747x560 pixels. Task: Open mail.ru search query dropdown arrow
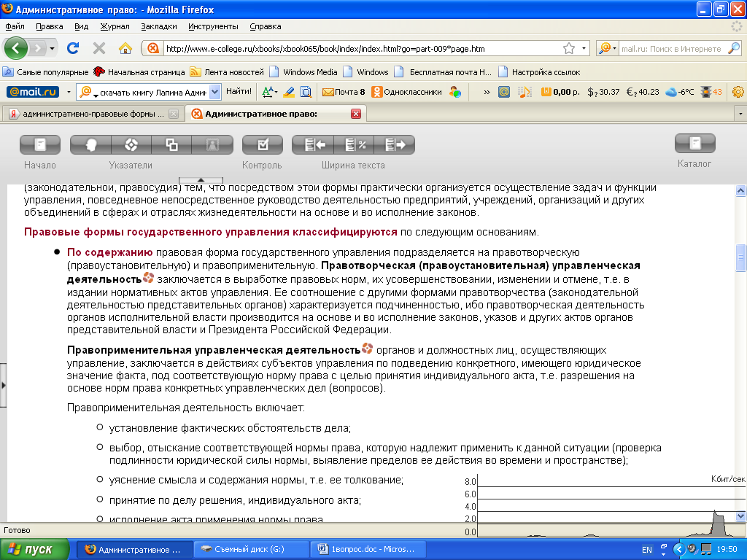(x=215, y=92)
